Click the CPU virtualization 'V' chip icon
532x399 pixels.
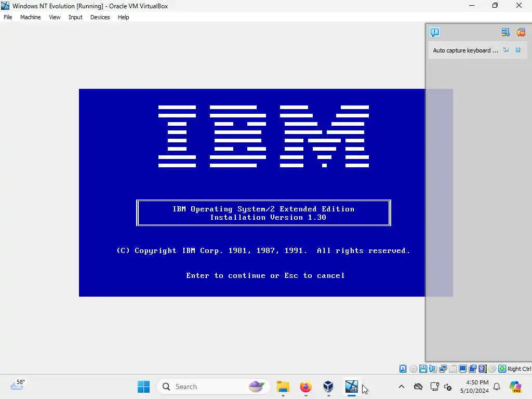pyautogui.click(x=483, y=369)
